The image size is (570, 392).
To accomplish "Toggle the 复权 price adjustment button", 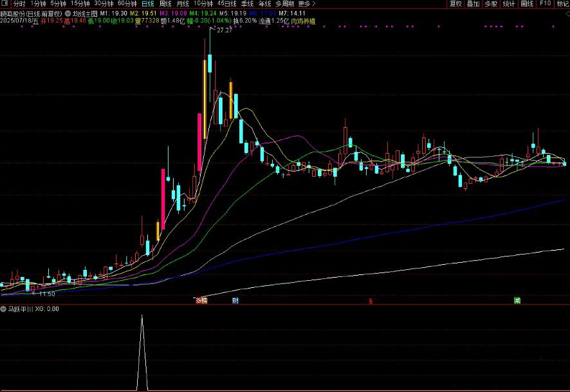I will (x=456, y=4).
